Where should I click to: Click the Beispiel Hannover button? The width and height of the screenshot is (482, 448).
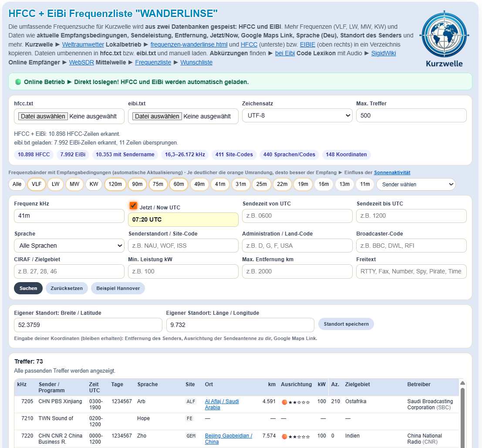tap(118, 288)
